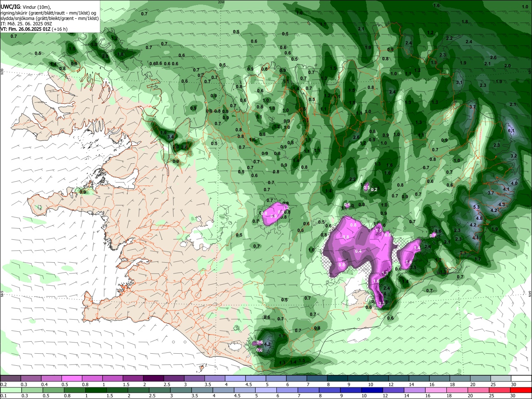
Task: Pick the red 25 mm rain legend swatch
Action: coord(500,390)
